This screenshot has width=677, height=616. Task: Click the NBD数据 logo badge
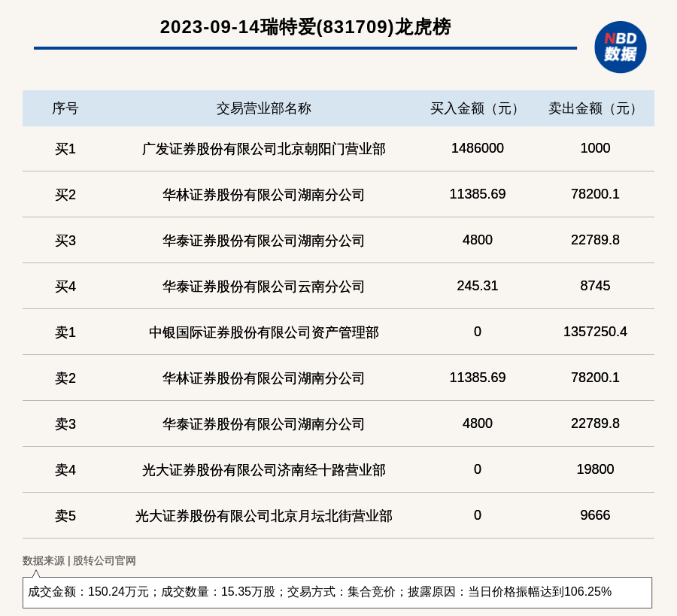click(x=620, y=47)
